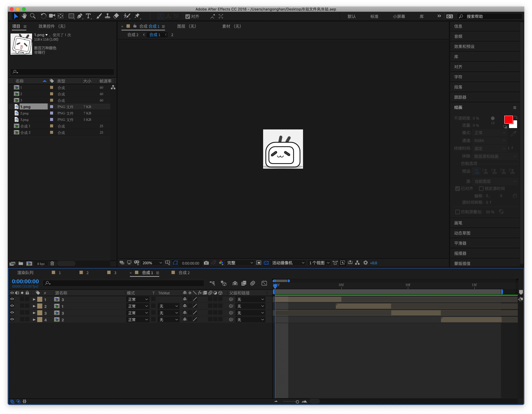Screen dimensions: 532x414
Task: Switch to the 素材 viewer tab
Action: point(231,26)
